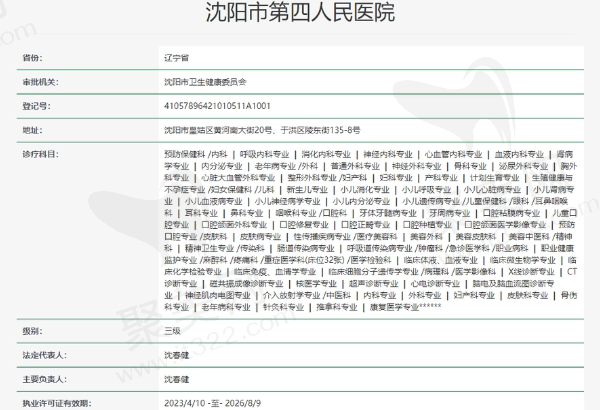Click 心电诊断专业 entry
The height and width of the screenshot is (410, 600).
[435, 284]
